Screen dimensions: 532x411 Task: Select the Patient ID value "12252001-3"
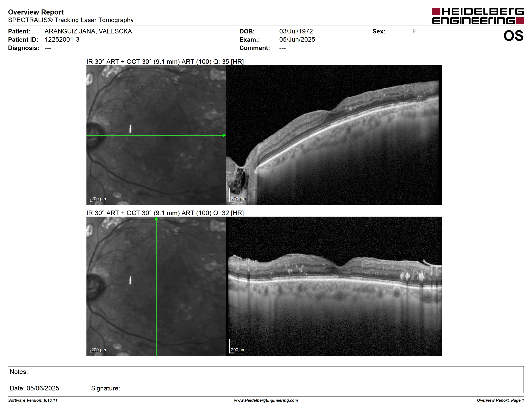(x=62, y=39)
